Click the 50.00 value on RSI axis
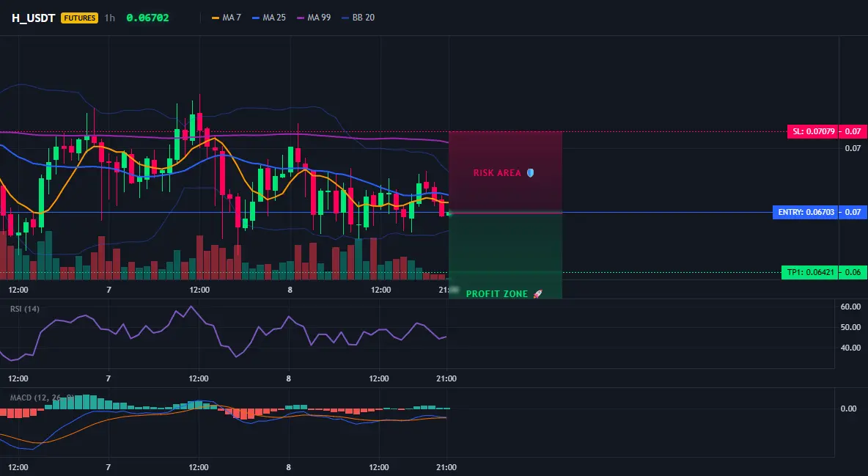This screenshot has width=868, height=476. click(850, 327)
